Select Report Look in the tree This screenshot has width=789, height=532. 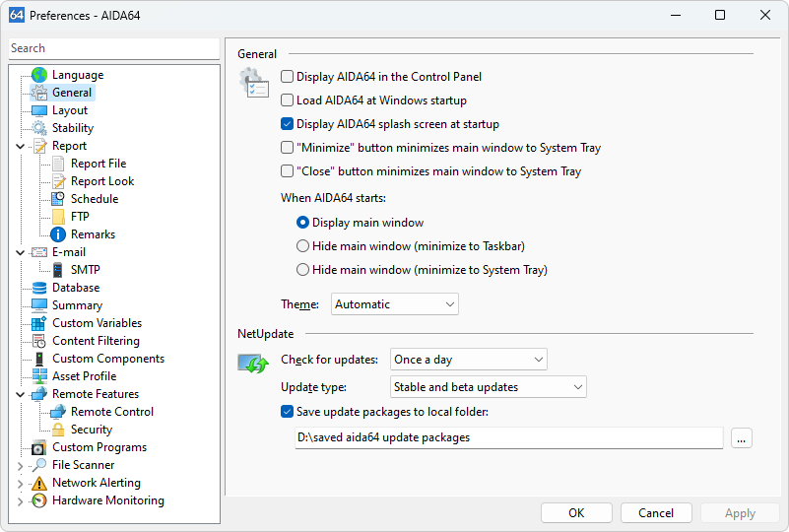[x=102, y=181]
